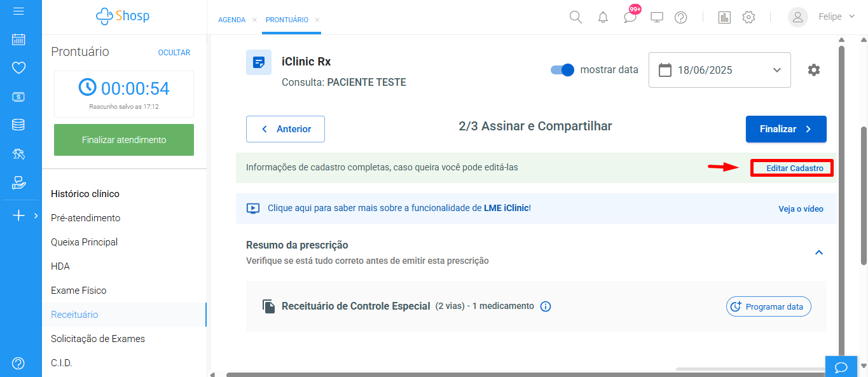
Task: Click the PACIENTE TESTE patient name
Action: 366,82
